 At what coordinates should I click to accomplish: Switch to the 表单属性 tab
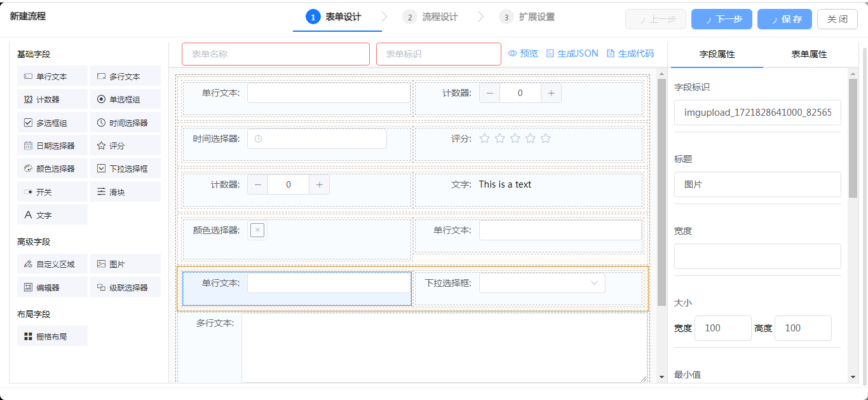809,55
